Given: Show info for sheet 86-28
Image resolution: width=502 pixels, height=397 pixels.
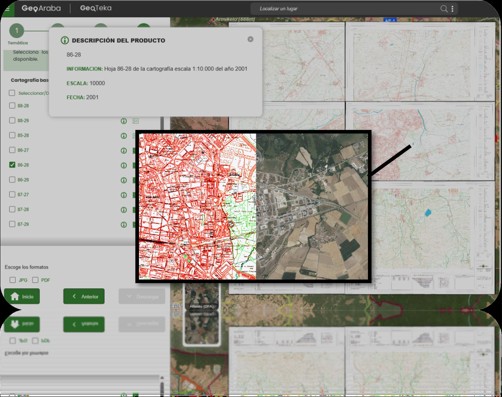Looking at the screenshot, I should (124, 165).
